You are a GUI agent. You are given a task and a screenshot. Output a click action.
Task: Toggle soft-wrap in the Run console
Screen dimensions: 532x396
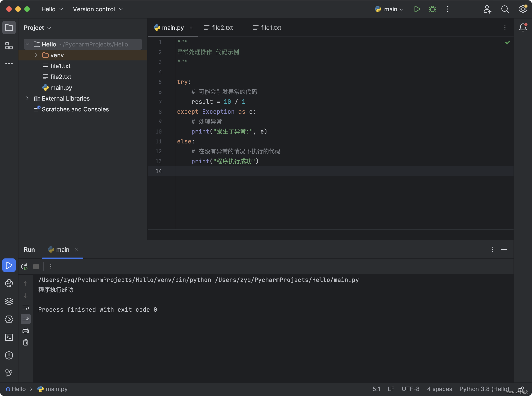(26, 307)
